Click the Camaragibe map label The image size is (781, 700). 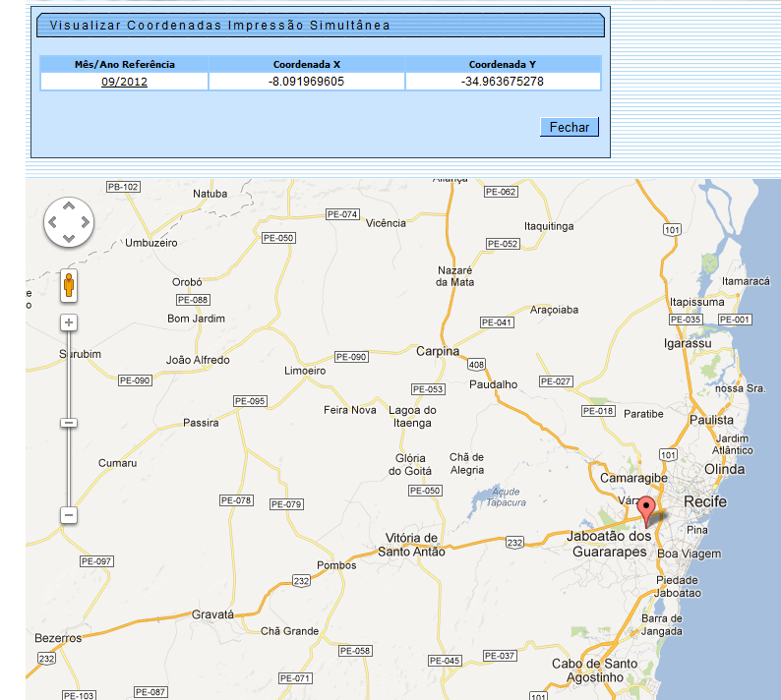(633, 478)
